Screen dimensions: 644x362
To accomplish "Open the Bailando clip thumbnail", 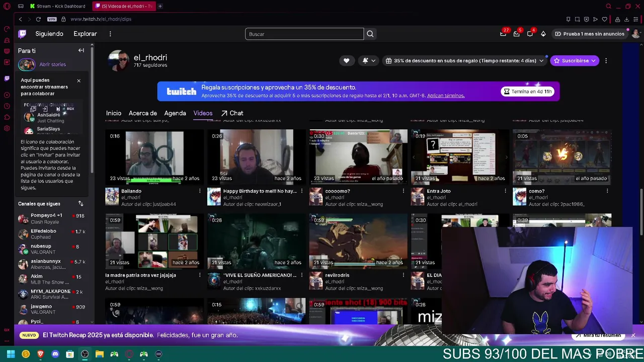I will [154, 157].
